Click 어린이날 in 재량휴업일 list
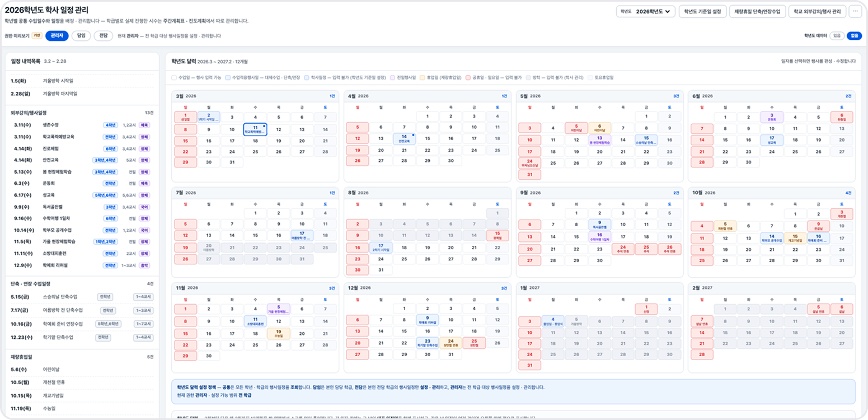The width and height of the screenshot is (868, 420). (83, 369)
